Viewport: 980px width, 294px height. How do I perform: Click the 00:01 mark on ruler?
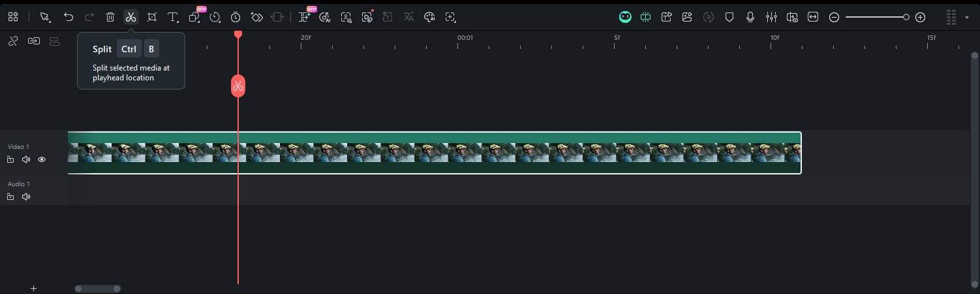(465, 38)
